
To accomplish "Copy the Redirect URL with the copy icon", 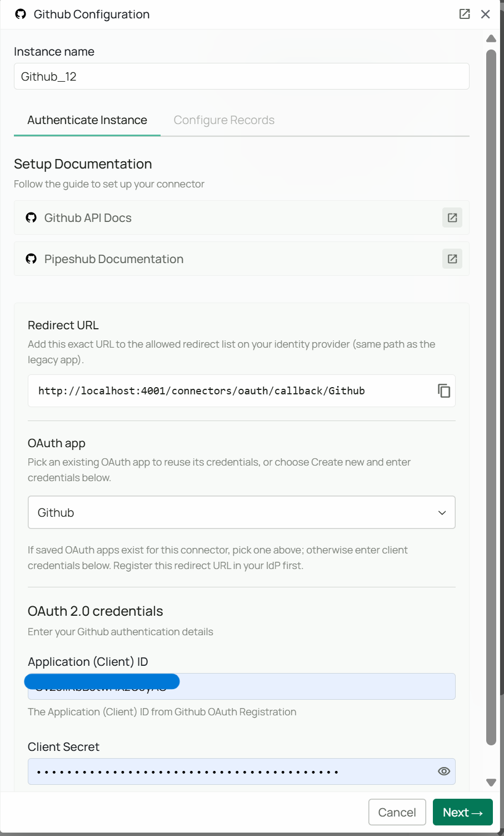I will (443, 391).
